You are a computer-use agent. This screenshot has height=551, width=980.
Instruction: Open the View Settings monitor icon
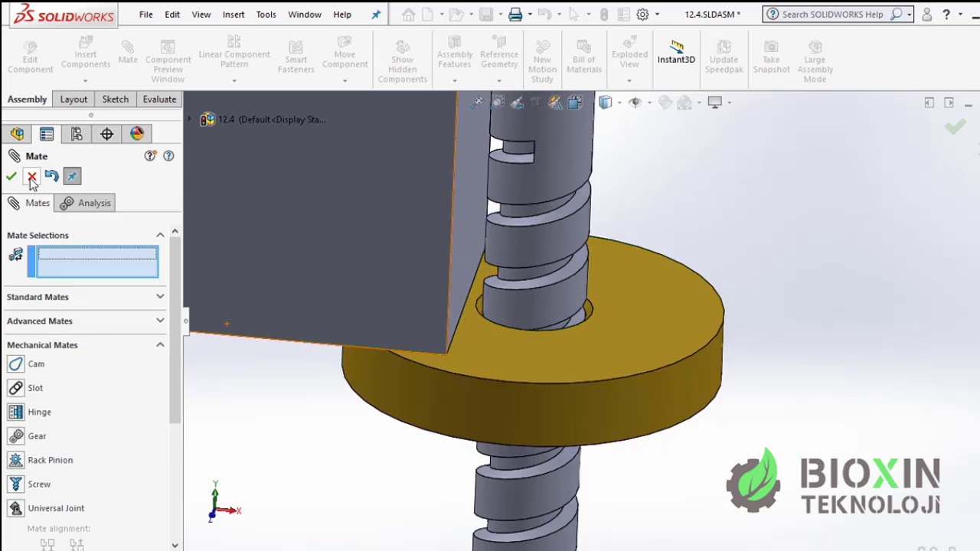pos(715,103)
